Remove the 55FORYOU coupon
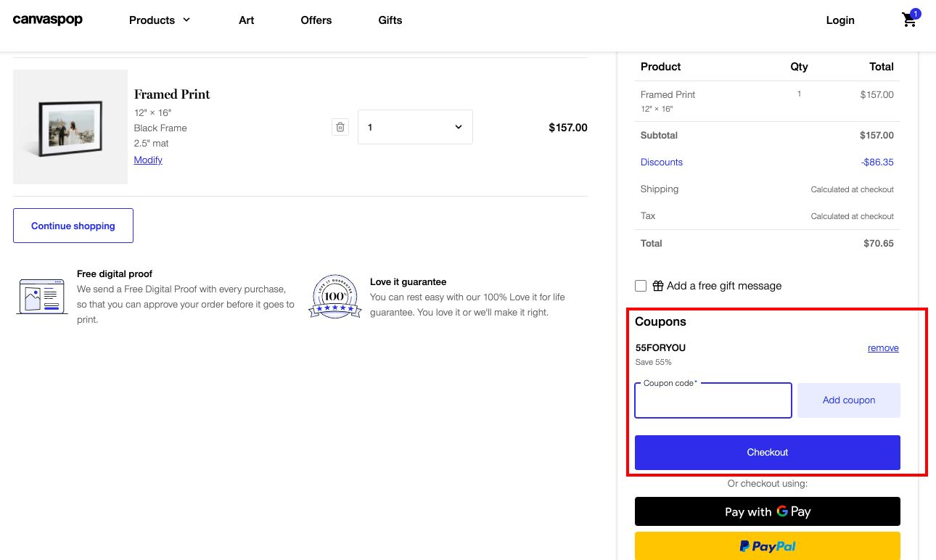This screenshot has width=936, height=560. tap(883, 348)
